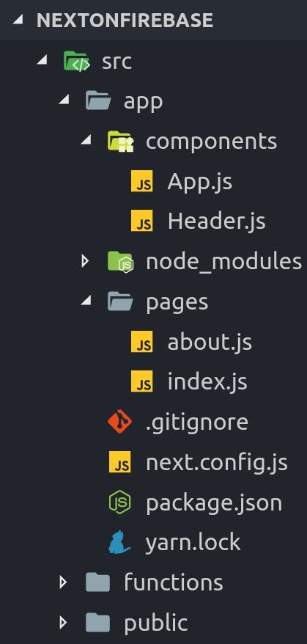
Task: Click the JS icon beside about.js
Action: tap(142, 341)
